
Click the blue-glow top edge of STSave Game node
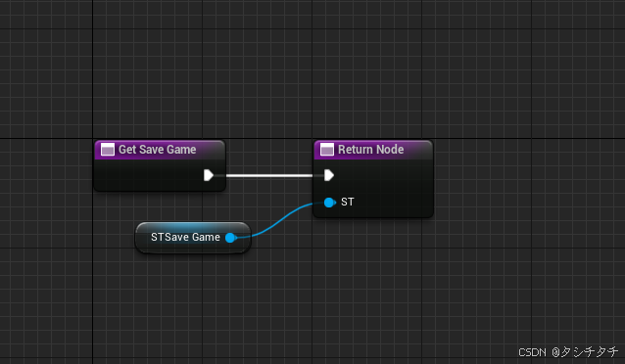click(x=193, y=225)
